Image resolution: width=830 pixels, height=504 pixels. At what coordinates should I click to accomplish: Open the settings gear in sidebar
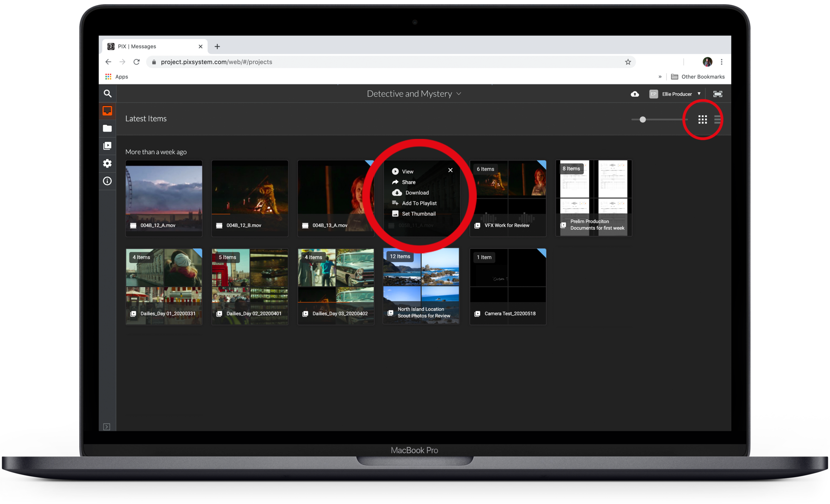tap(107, 163)
